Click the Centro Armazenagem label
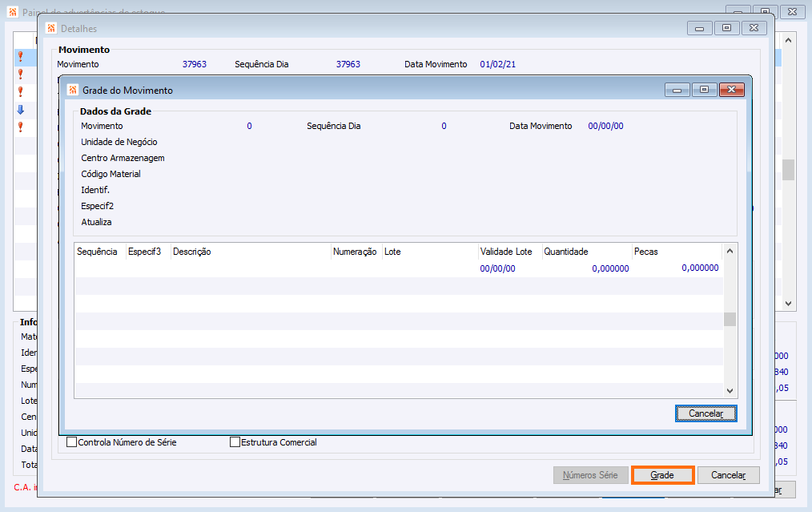The height and width of the screenshot is (512, 812). click(123, 158)
